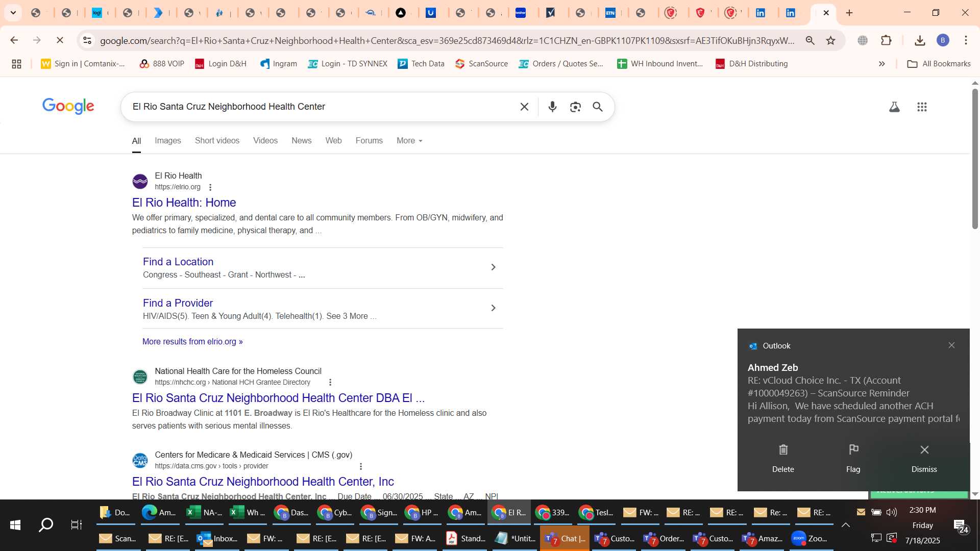Open the ScanSource bookmark
The width and height of the screenshot is (980, 551).
tap(482, 64)
